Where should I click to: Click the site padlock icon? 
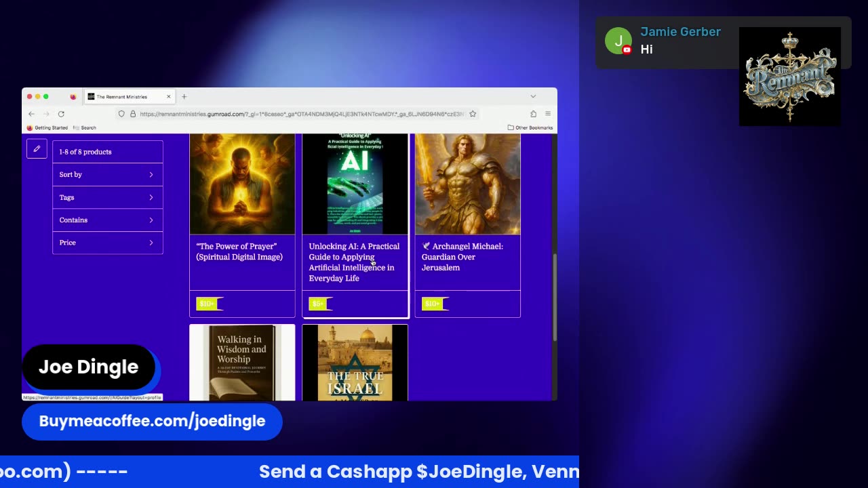(133, 114)
